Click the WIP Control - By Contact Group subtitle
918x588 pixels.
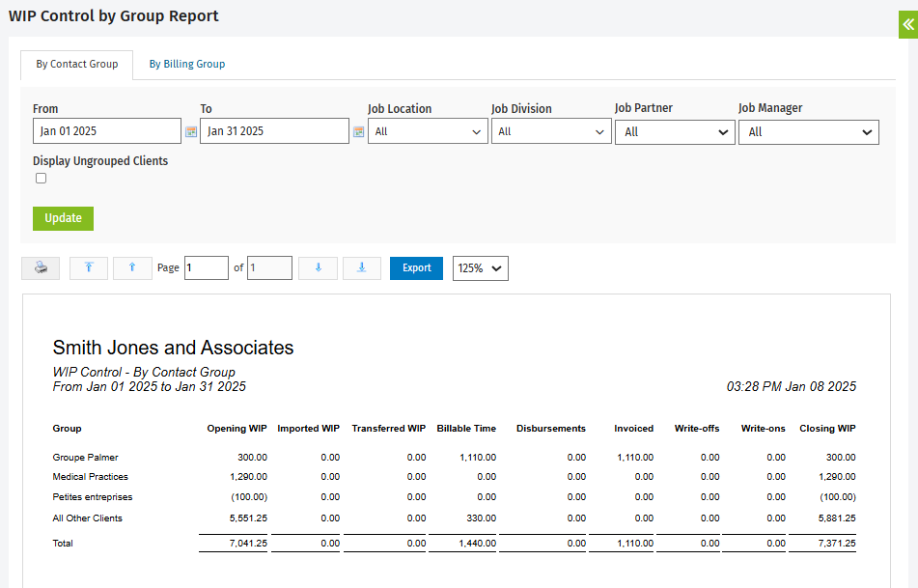click(144, 372)
